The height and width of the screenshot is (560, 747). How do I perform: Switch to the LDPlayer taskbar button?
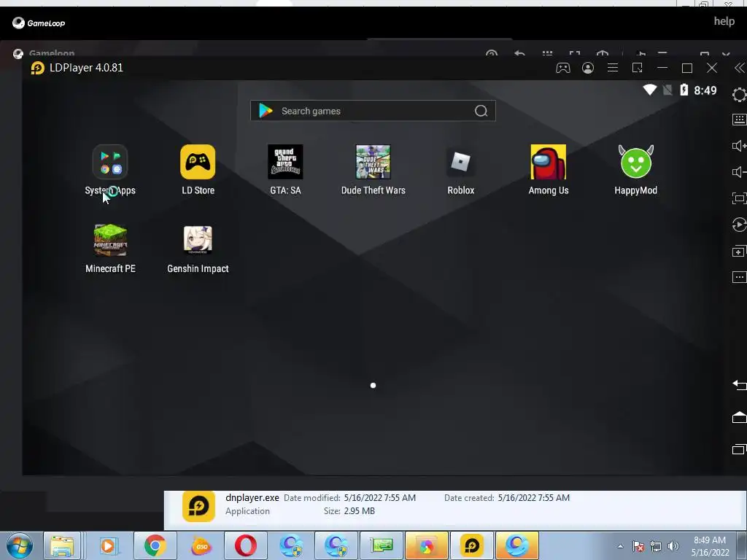(472, 545)
